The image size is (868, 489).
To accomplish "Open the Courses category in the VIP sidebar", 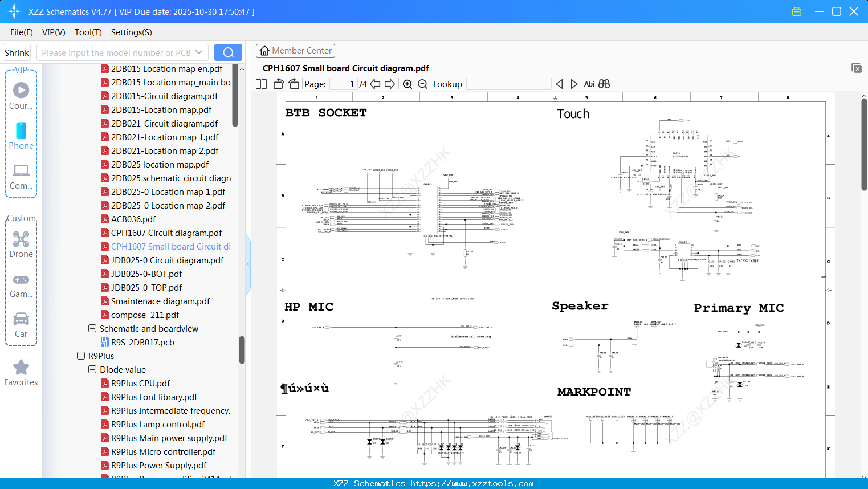I will pos(21,96).
